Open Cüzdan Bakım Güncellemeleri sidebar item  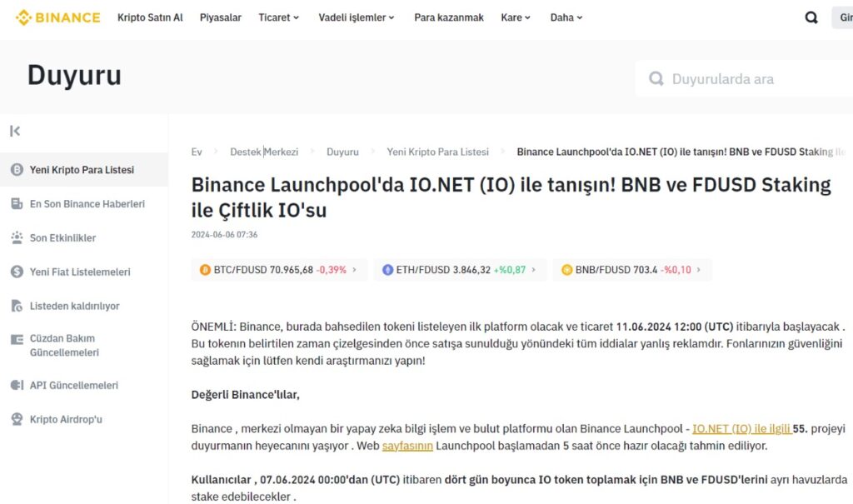[x=84, y=346]
